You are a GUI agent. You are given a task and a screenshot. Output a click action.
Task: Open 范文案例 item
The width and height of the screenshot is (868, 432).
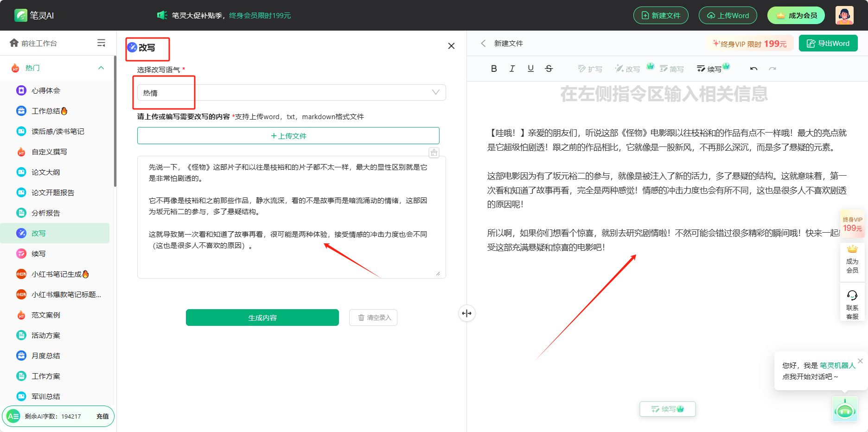coord(55,315)
